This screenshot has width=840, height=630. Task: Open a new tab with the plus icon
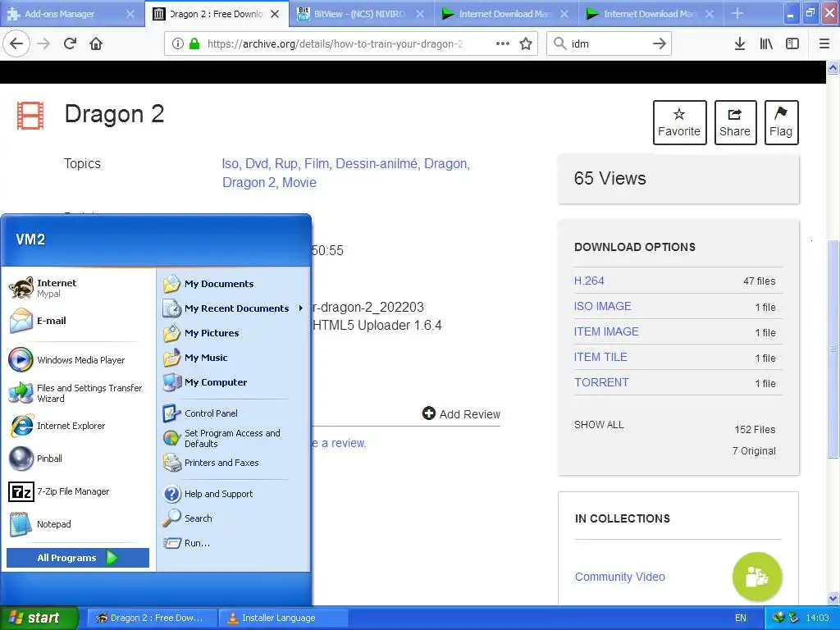click(737, 13)
